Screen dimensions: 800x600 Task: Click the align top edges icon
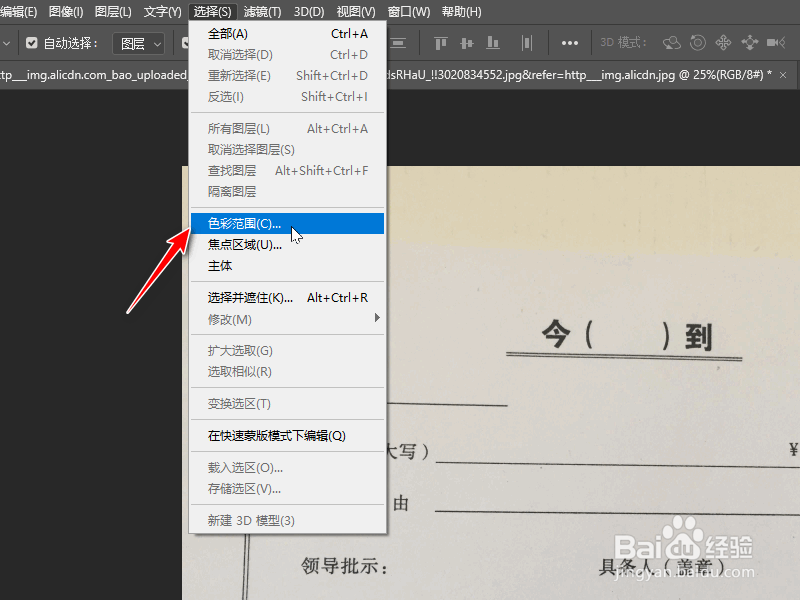coord(441,43)
